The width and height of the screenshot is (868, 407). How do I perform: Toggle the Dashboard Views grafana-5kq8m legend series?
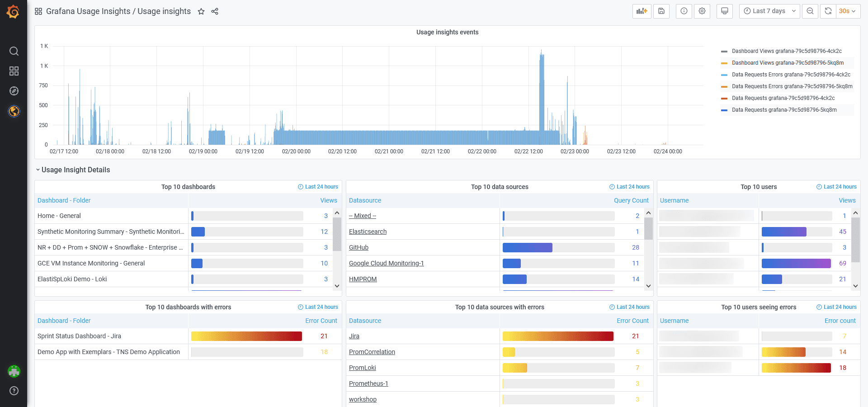pyautogui.click(x=788, y=62)
